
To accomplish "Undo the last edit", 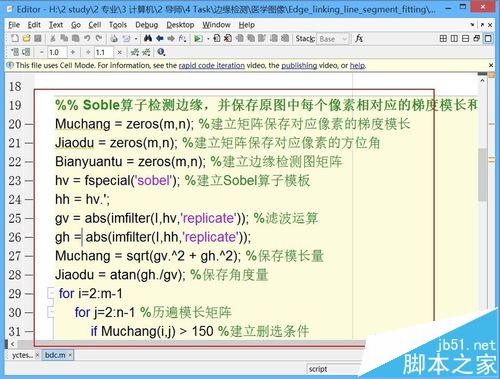I will (x=87, y=38).
